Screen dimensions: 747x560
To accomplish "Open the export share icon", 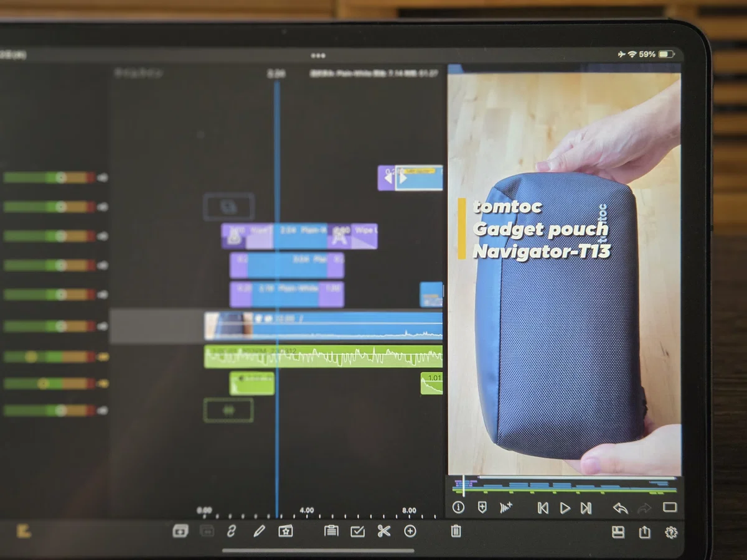I will tap(644, 532).
